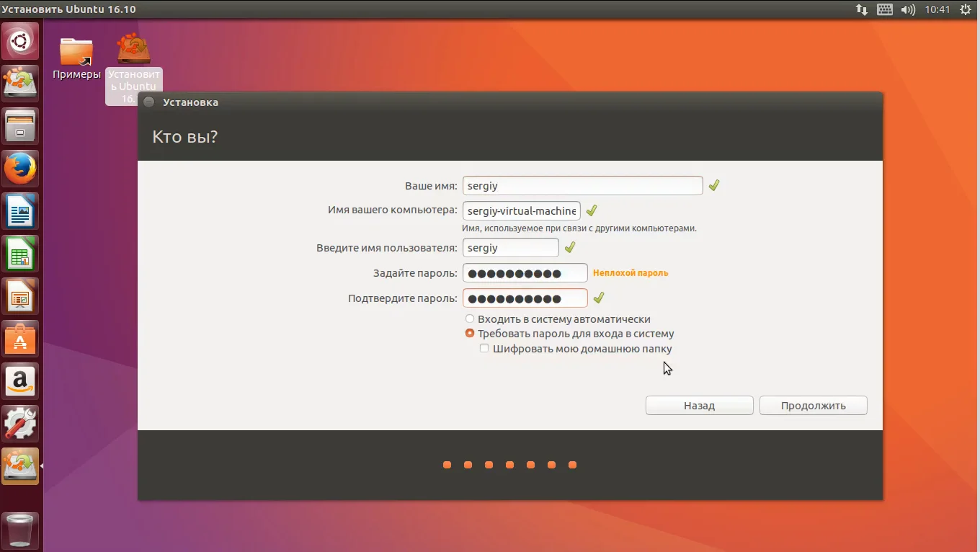Select 'Входить в систему автоматически' option
This screenshot has height=552, width=980.
[x=558, y=319]
